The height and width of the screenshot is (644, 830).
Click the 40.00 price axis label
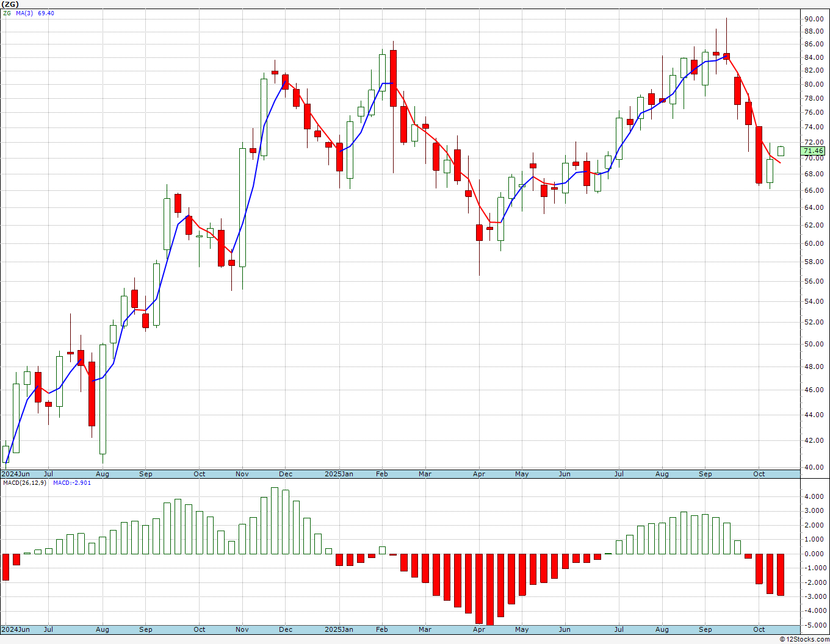click(814, 467)
